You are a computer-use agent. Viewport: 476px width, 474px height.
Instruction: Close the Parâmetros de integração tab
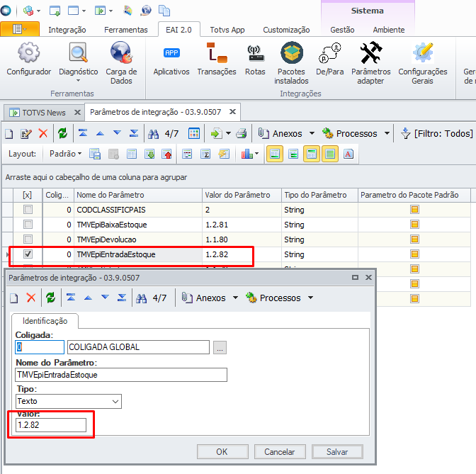(x=232, y=112)
